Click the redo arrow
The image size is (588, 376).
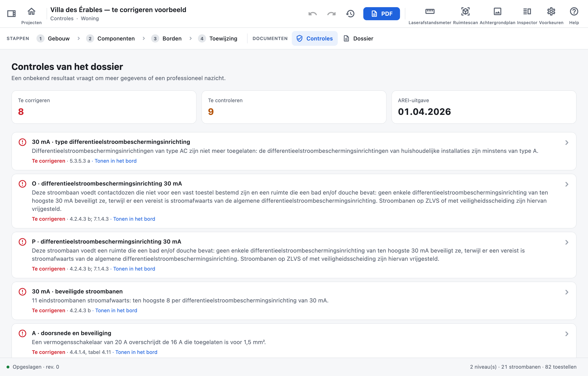331,14
